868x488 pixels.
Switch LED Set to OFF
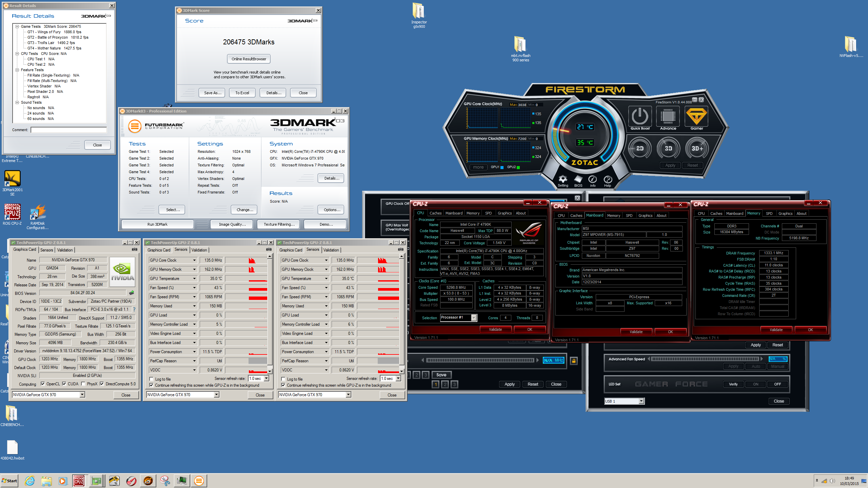pos(777,384)
